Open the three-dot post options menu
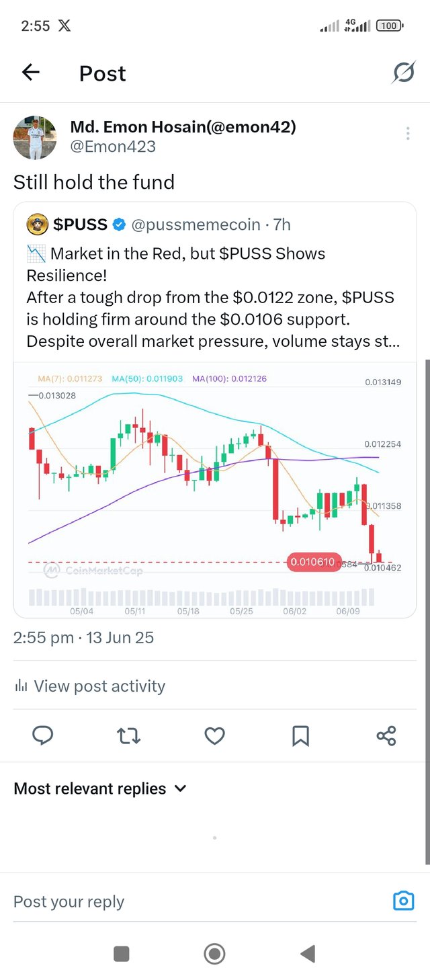The height and width of the screenshot is (980, 430). [x=408, y=134]
